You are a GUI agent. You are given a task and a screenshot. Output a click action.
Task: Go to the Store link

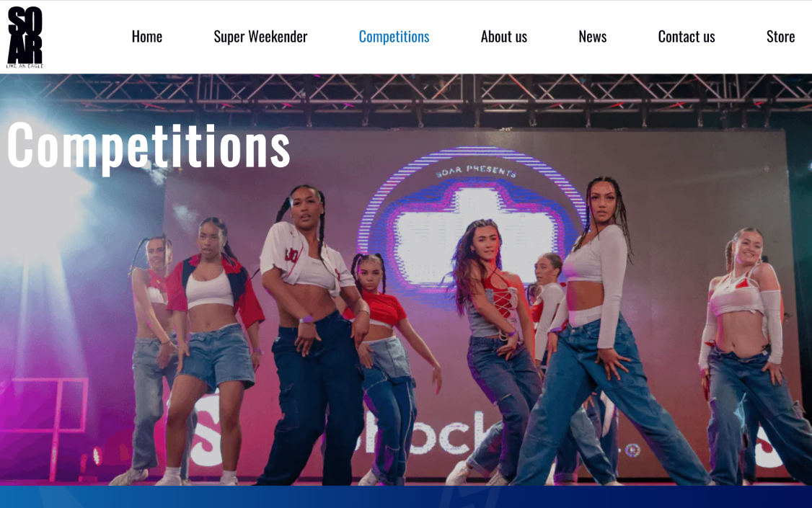pyautogui.click(x=780, y=37)
